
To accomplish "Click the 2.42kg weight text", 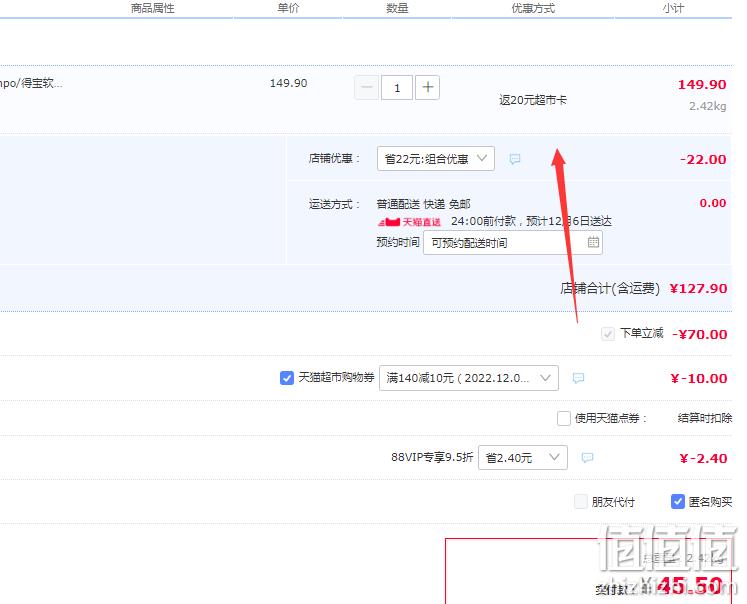I will point(707,106).
